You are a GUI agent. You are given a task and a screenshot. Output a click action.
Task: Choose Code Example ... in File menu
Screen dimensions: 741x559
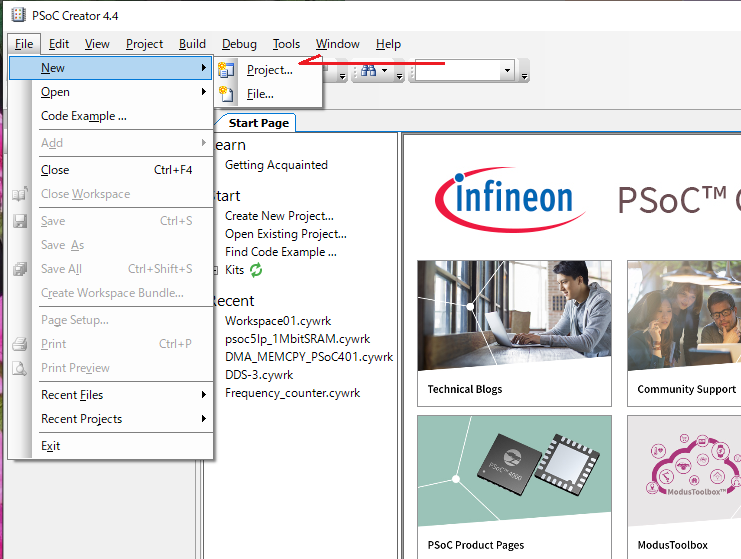111,116
